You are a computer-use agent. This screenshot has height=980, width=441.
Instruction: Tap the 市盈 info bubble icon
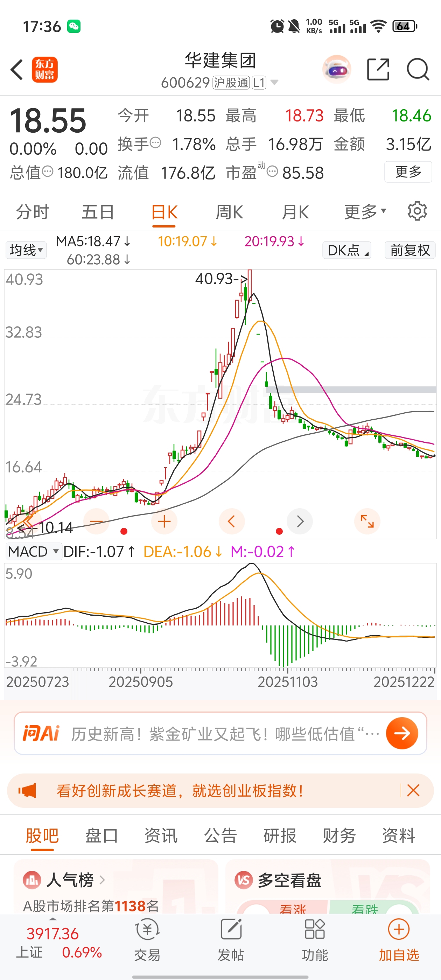[272, 171]
